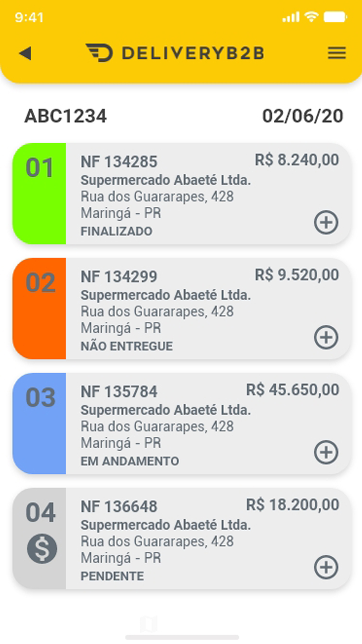Viewport: 362px width, 644px height.
Task: Open the NF 134285 delivery card
Action: click(181, 193)
